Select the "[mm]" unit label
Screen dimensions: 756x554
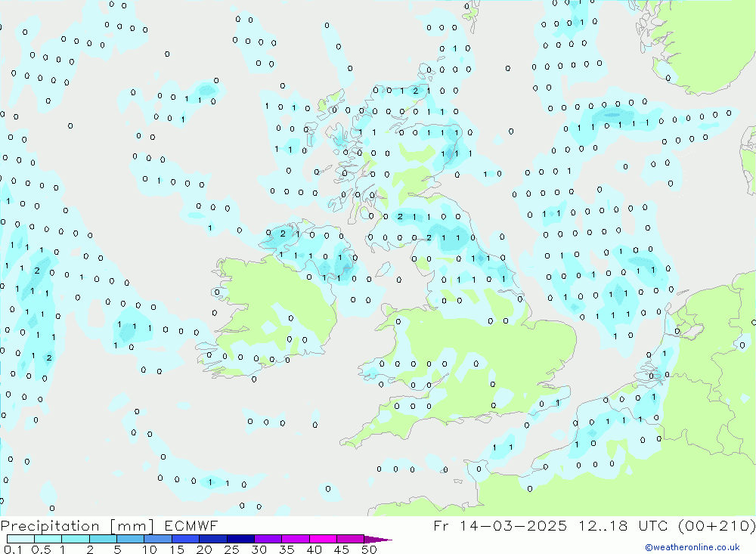coord(132,526)
